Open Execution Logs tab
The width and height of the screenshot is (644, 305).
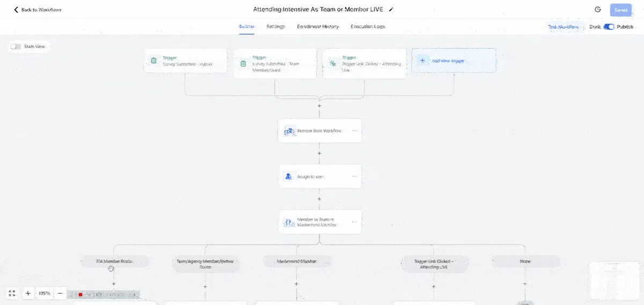click(x=368, y=26)
